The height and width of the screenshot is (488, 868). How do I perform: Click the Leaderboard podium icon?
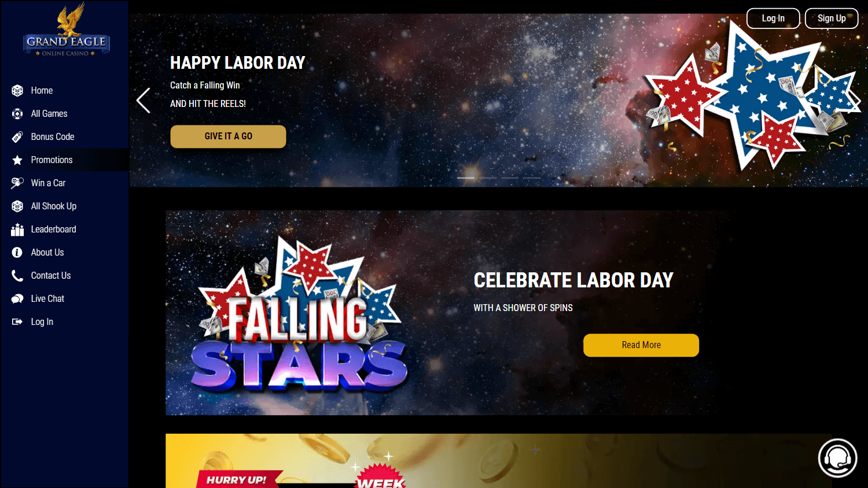tap(17, 230)
